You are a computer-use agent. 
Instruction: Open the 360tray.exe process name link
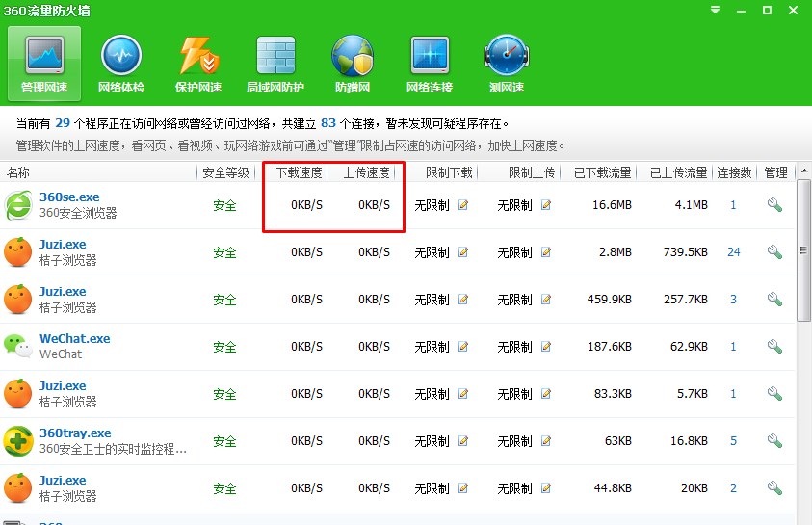pyautogui.click(x=75, y=433)
